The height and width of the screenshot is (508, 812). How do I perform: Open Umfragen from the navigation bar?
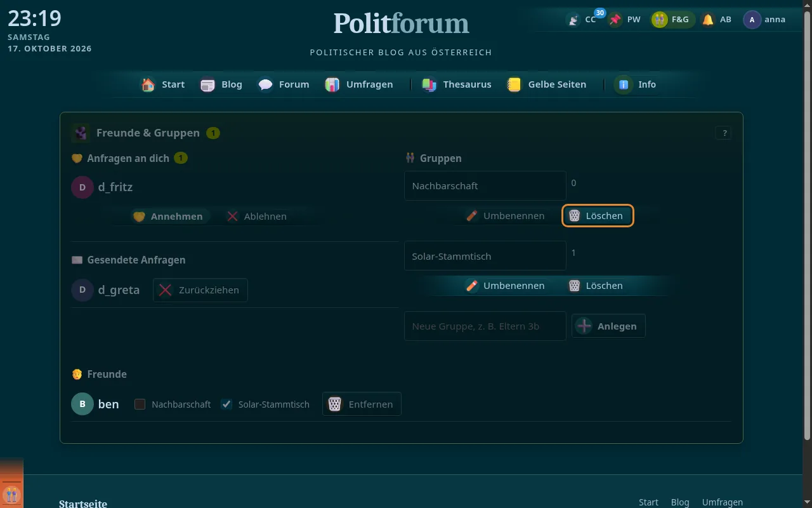tap(359, 84)
